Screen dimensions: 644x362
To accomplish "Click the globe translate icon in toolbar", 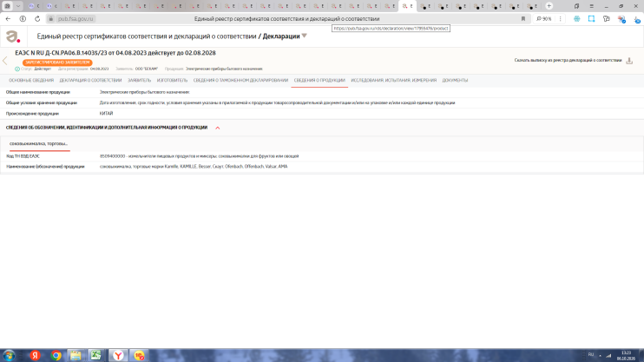I will (576, 19).
